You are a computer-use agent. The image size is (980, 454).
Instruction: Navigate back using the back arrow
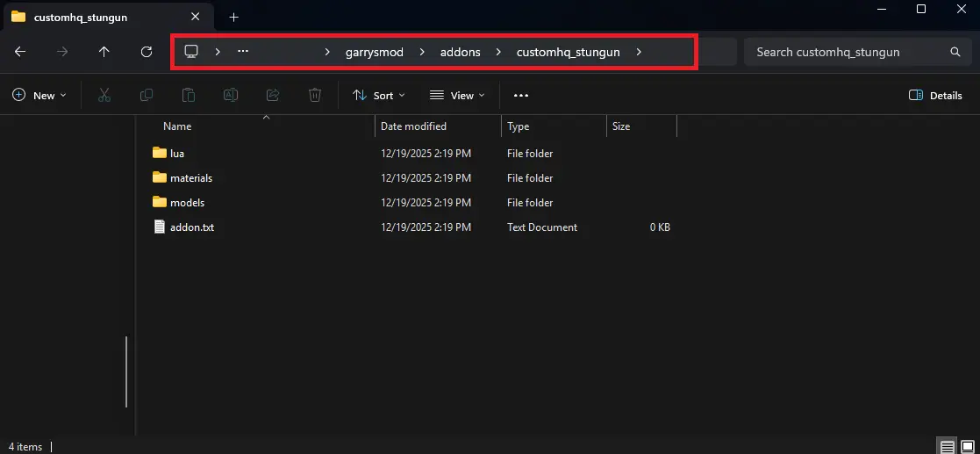(x=20, y=52)
